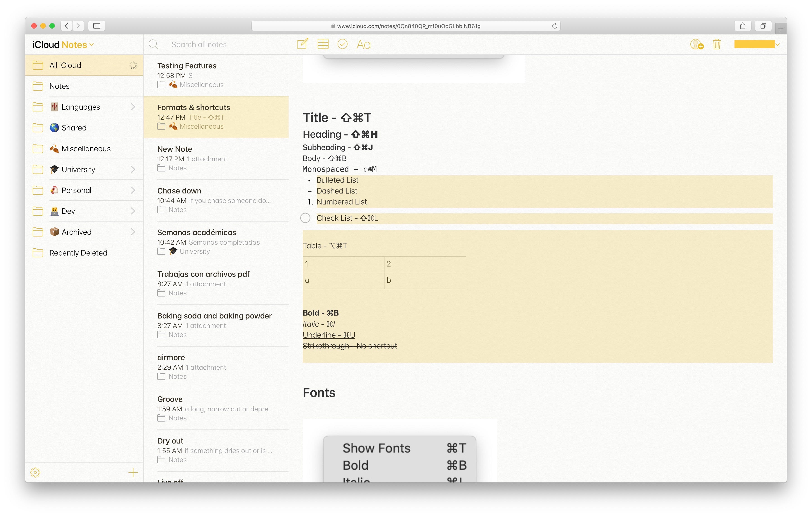This screenshot has width=812, height=516.
Task: Click the Bulleted List item
Action: point(337,180)
